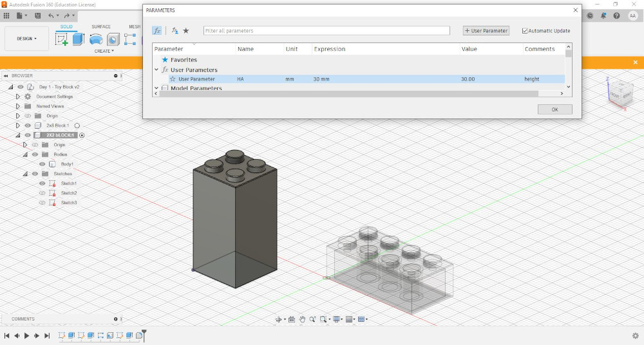Screen dimensions: 644x345
Task: Click the Filter all parameters search field
Action: 327,31
